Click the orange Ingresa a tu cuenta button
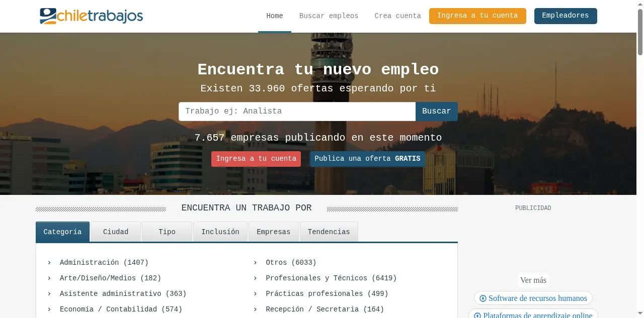The width and height of the screenshot is (644, 318). click(x=477, y=16)
